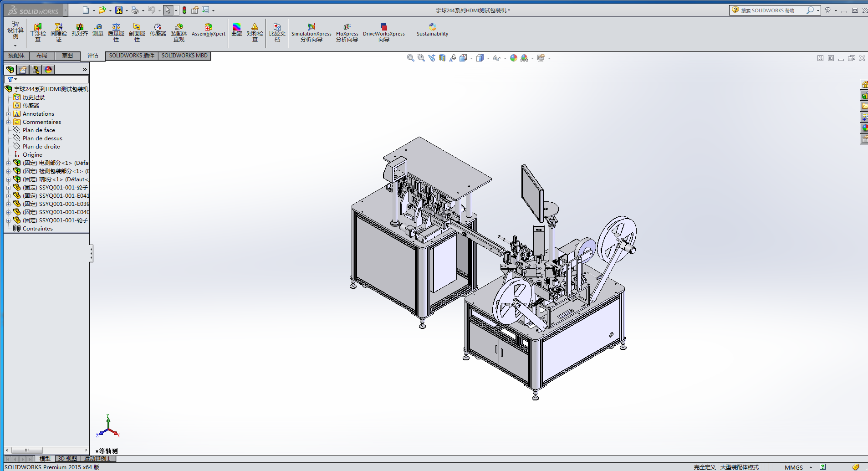Viewport: 868px width, 471px height.
Task: Click Zoom to Fit in the view toolbar
Action: 410,58
